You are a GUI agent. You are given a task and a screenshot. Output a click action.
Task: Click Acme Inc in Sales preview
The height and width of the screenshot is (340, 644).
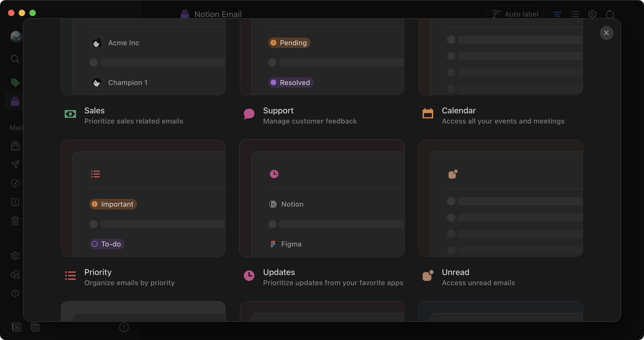pyautogui.click(x=115, y=43)
